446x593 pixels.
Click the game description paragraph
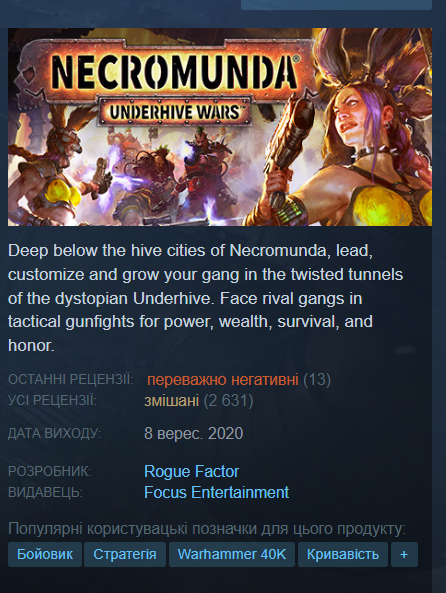tap(205, 298)
